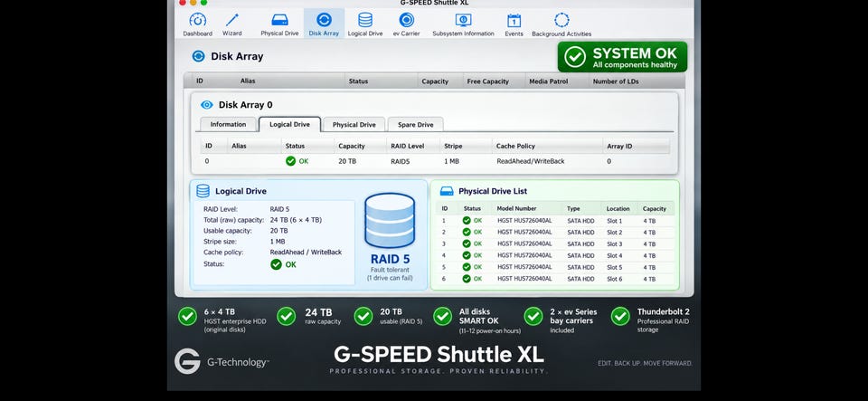
Task: Click the OK status icon for Slot 5 drive
Action: (x=467, y=267)
